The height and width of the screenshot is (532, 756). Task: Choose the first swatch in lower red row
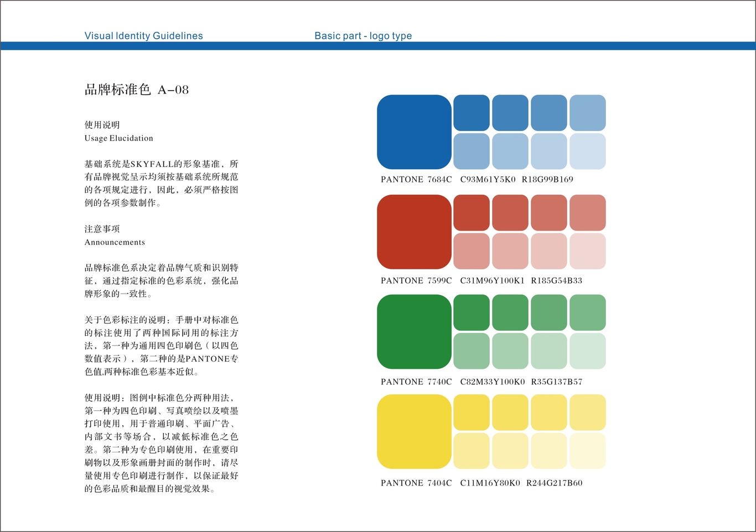click(472, 252)
